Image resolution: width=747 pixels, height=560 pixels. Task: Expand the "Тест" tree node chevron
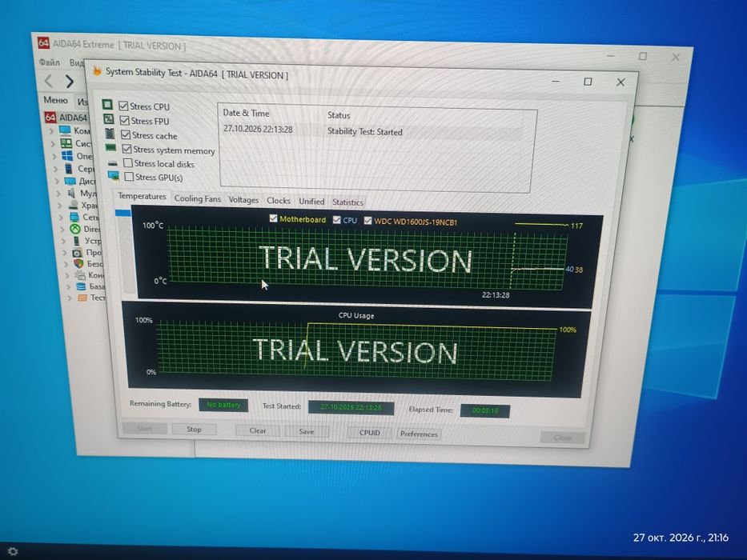(x=70, y=298)
